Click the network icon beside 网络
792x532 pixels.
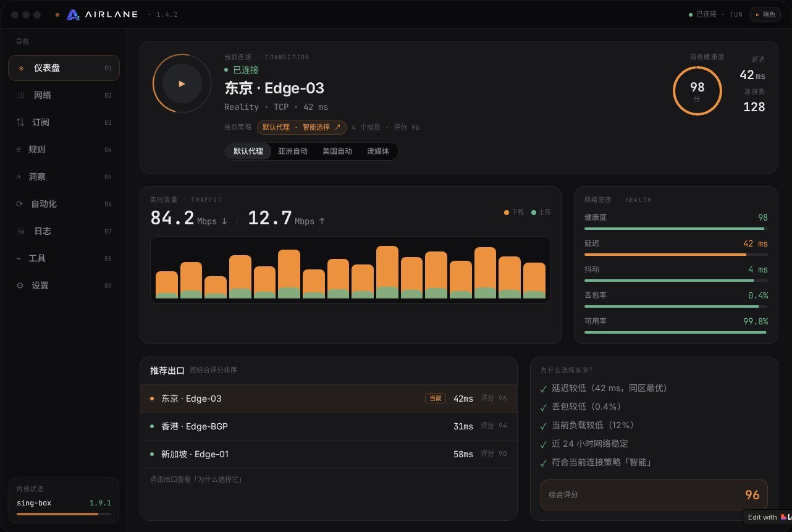[22, 95]
